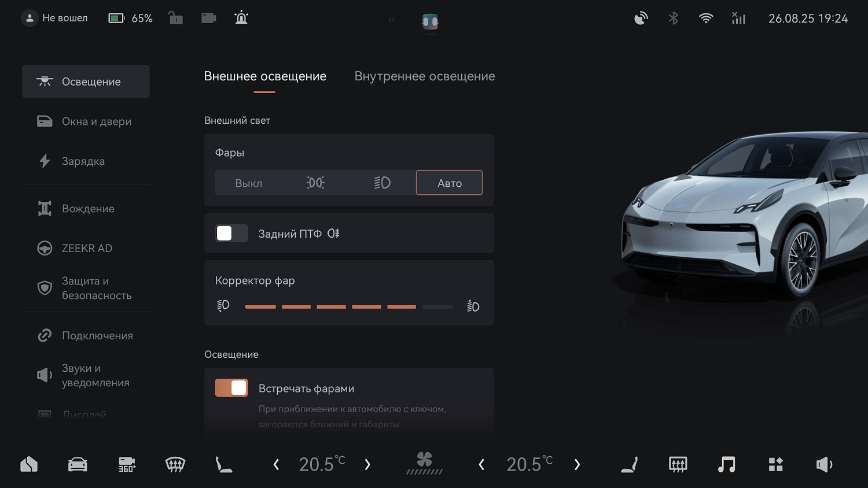The width and height of the screenshot is (868, 488).
Task: Select low beam headlight mode
Action: pyautogui.click(x=382, y=183)
